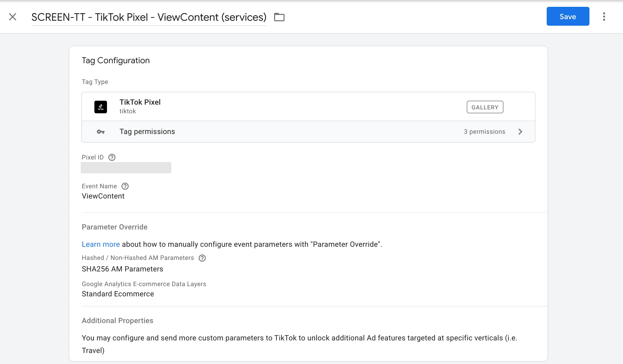Edit the tag name title field

click(149, 17)
